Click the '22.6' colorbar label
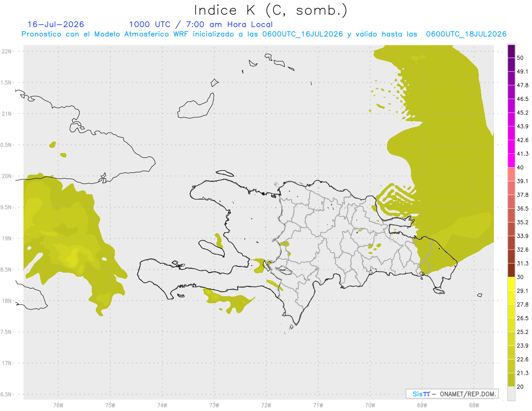 [523, 360]
